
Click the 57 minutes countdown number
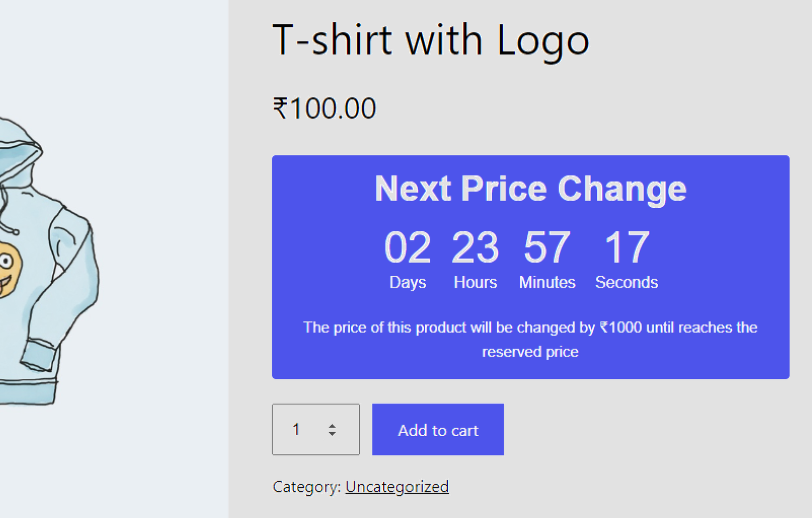click(547, 247)
